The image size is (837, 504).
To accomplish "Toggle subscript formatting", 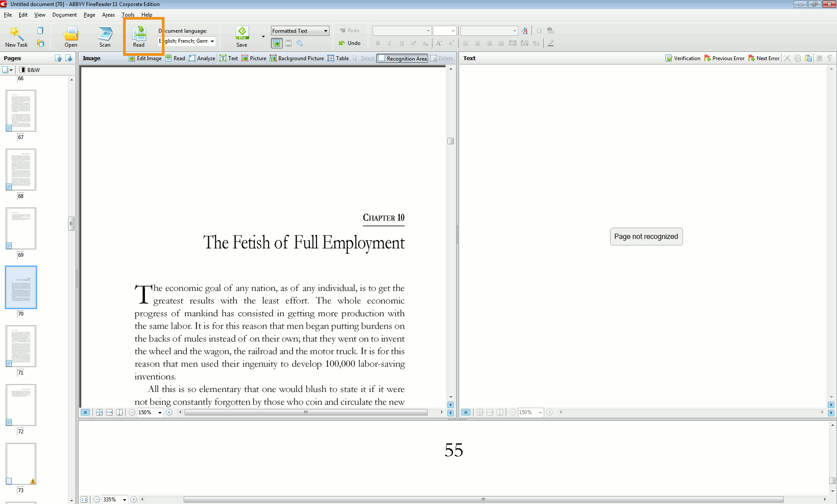I will click(x=425, y=43).
